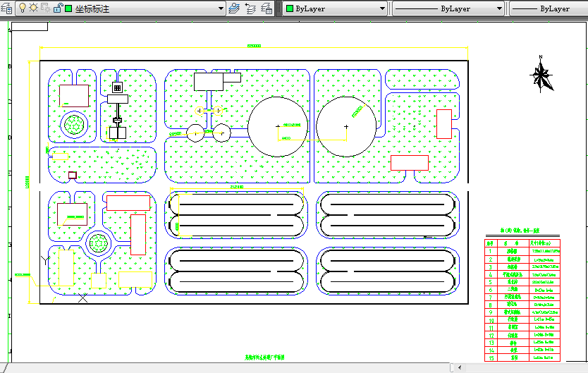588x373 pixels.
Task: Toggle the layer on/off lightbulb icon
Action: pos(22,8)
